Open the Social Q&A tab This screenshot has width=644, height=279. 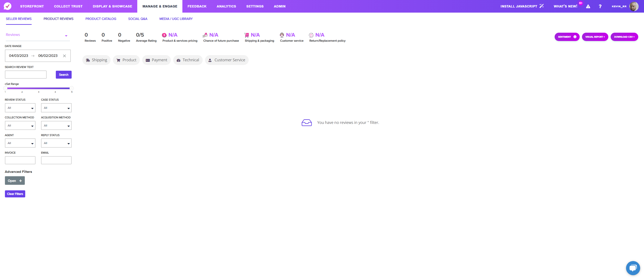[138, 19]
